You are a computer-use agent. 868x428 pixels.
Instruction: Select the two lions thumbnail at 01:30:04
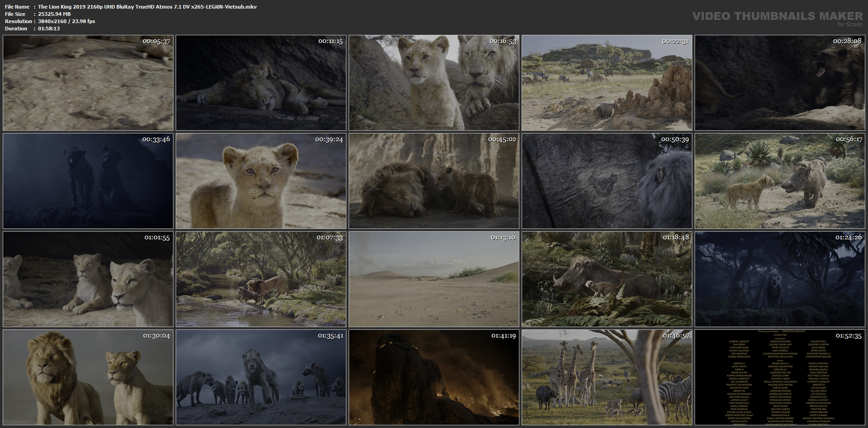(88, 377)
